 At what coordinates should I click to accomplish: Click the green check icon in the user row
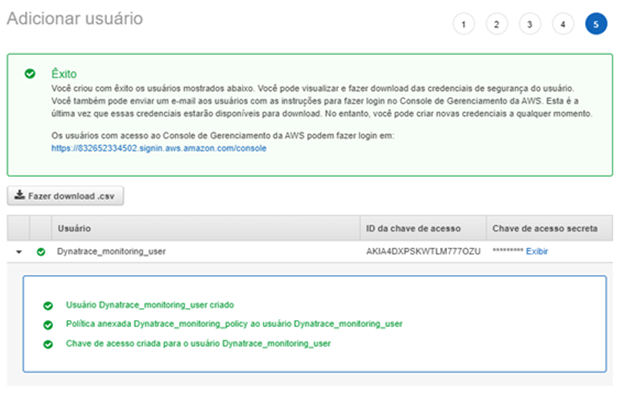(x=41, y=252)
